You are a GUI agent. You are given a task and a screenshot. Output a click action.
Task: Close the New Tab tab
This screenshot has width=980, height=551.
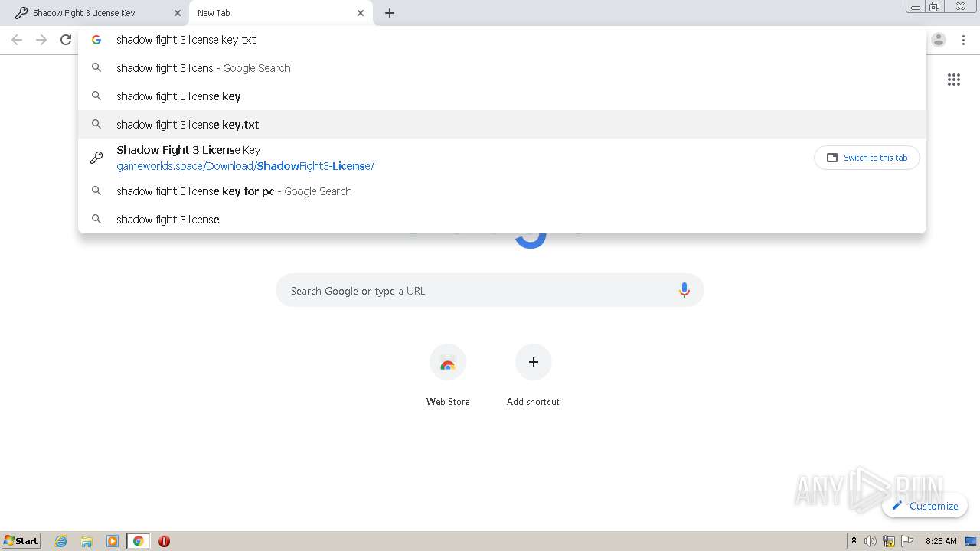(x=361, y=13)
